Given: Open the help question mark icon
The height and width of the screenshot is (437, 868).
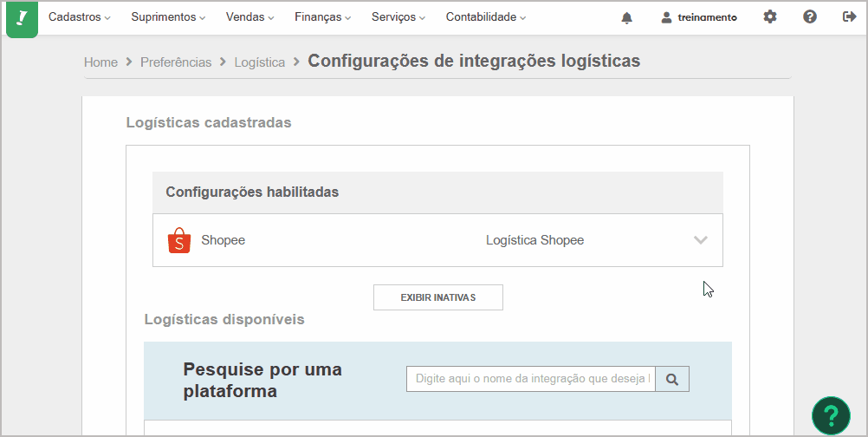Looking at the screenshot, I should pyautogui.click(x=810, y=17).
